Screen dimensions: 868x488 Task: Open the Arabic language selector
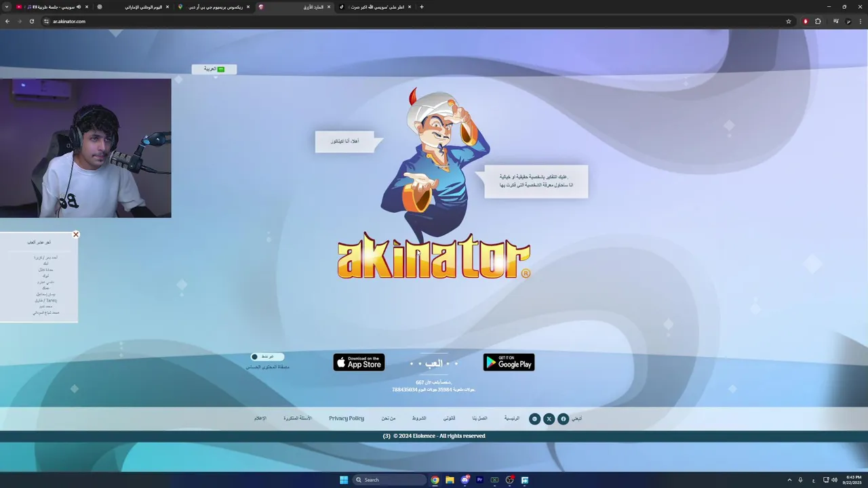tap(214, 69)
